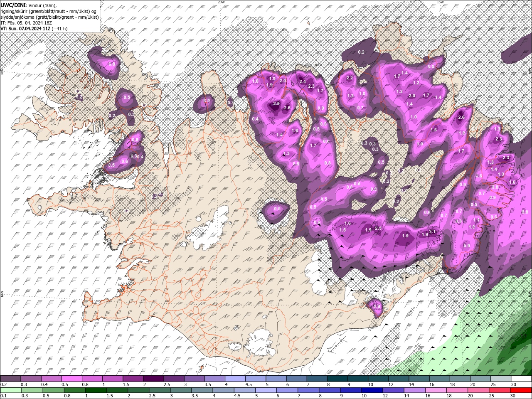Click the 2.2 precipitation value on map
The image size is (532, 399).
(350, 78)
